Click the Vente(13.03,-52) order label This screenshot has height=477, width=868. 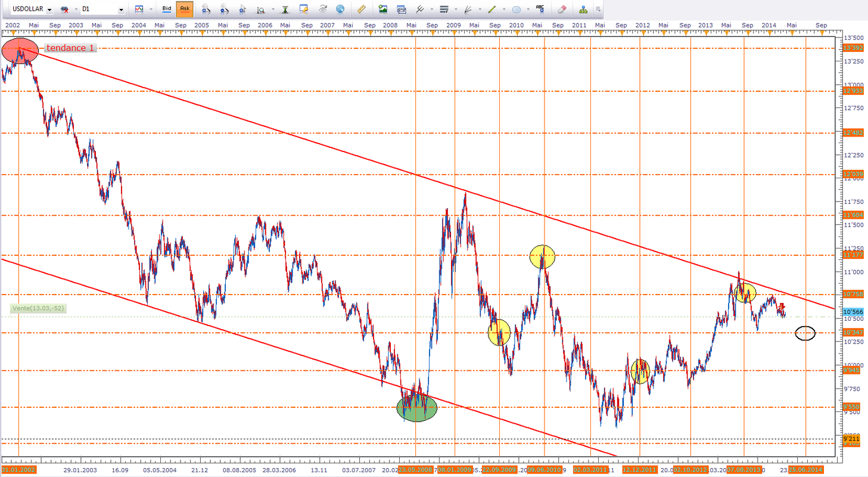(38, 308)
